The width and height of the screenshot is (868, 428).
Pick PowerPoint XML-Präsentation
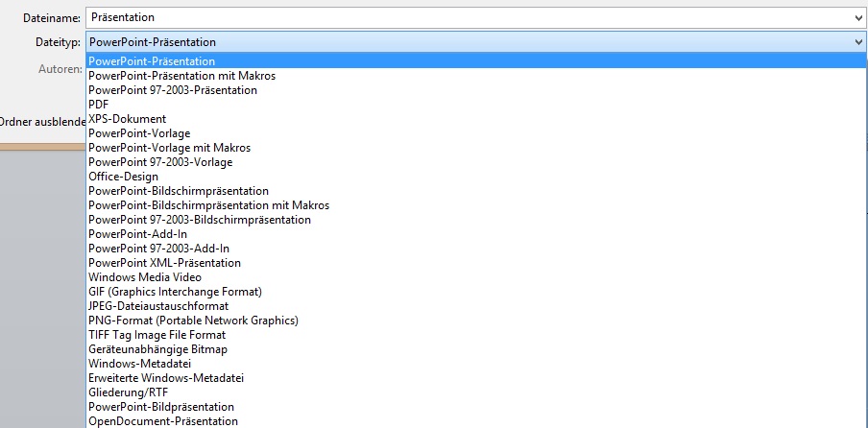[x=476, y=262]
